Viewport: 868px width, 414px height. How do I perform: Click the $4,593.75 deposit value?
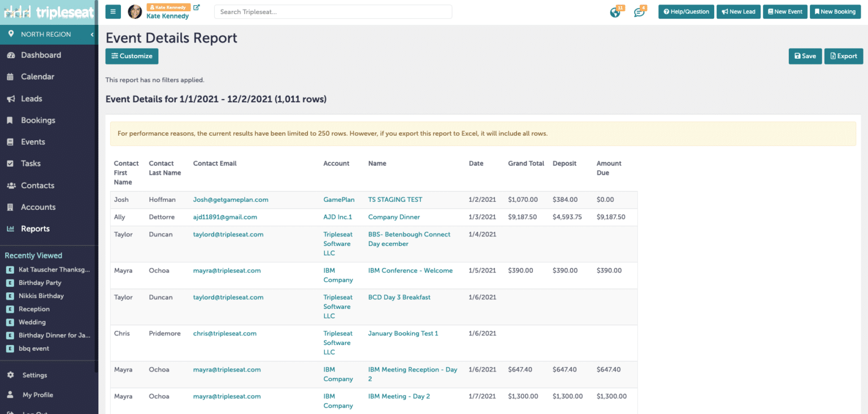[x=567, y=217]
